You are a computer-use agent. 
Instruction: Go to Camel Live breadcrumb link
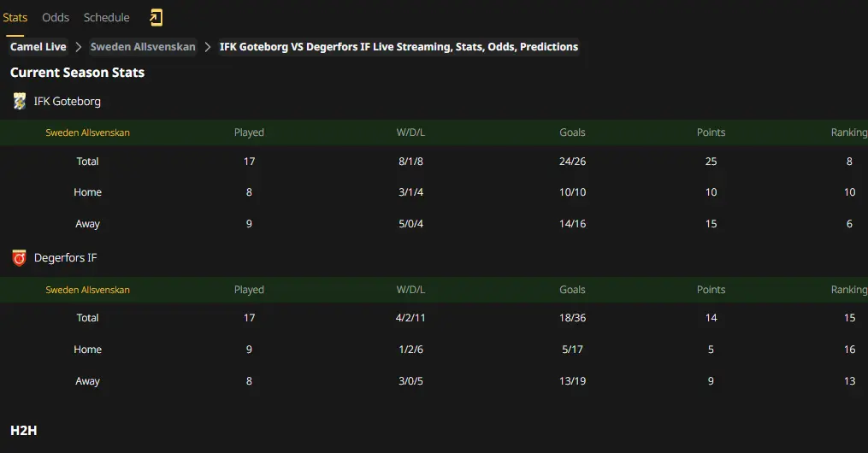(x=38, y=47)
